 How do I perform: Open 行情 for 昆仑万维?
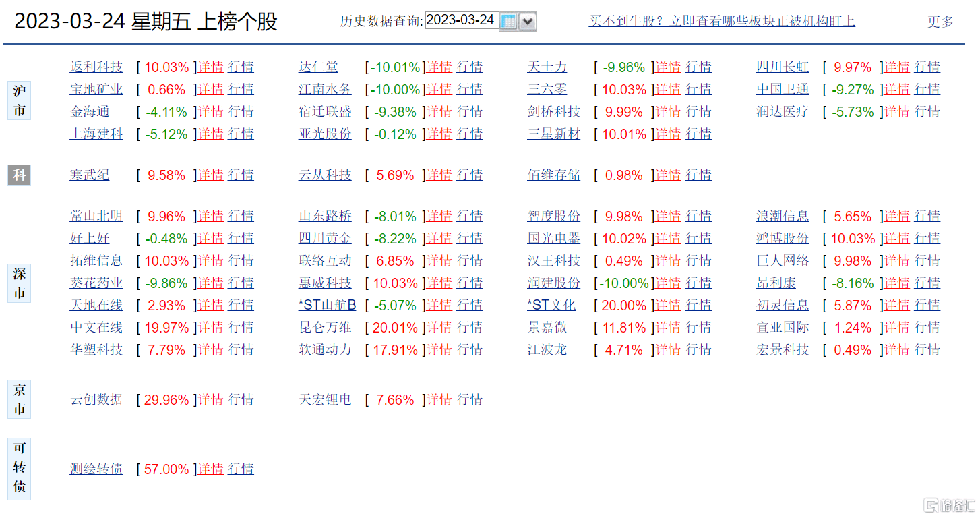(470, 328)
